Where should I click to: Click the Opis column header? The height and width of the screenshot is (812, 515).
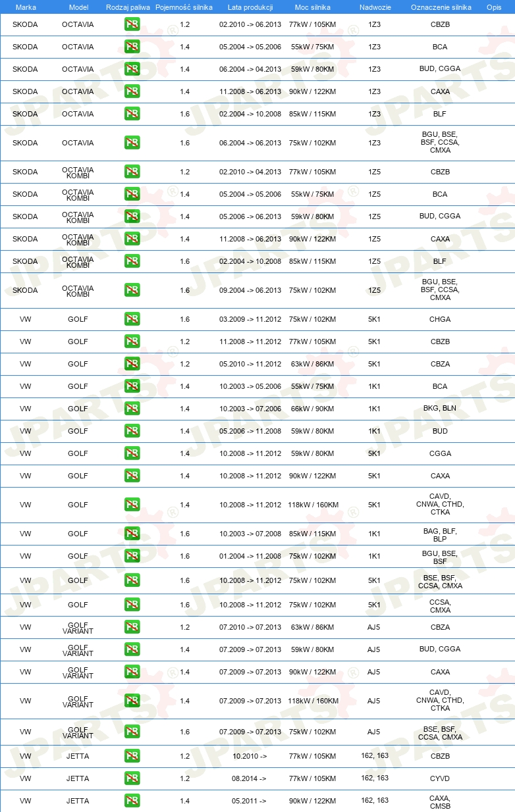(x=494, y=7)
